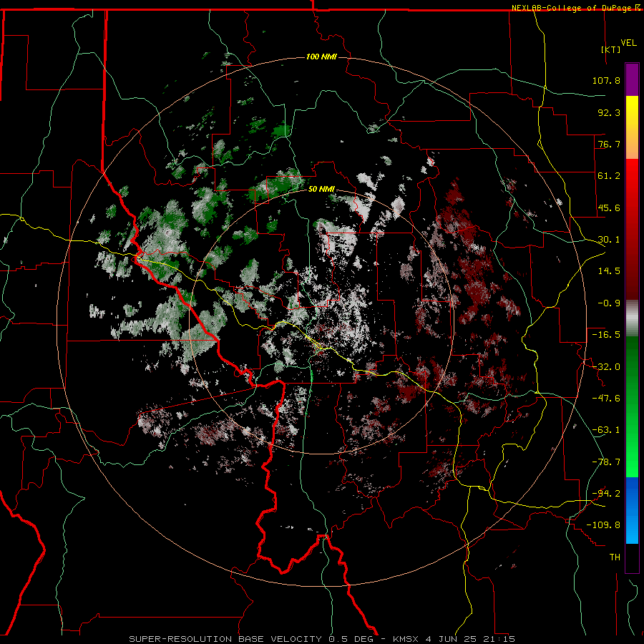Image resolution: width=644 pixels, height=644 pixels.
Task: Click the -63.1 legend value
Action: (x=606, y=430)
